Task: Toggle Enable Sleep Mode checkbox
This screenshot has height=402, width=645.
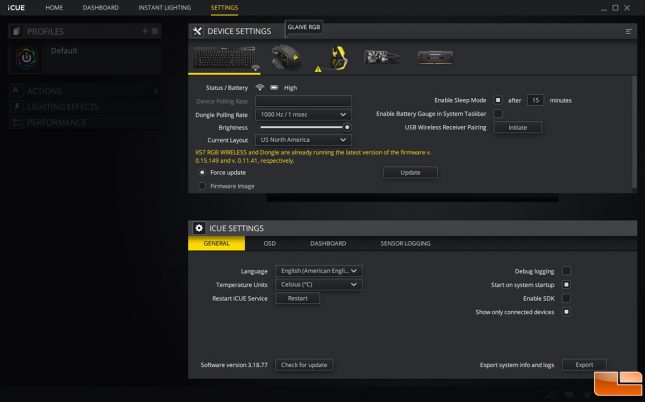Action: click(x=498, y=100)
